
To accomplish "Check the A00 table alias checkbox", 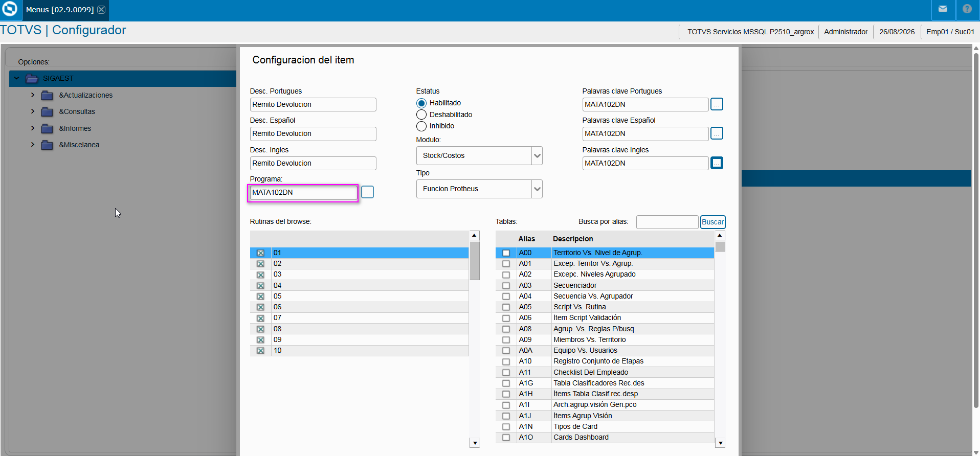I will [x=506, y=253].
